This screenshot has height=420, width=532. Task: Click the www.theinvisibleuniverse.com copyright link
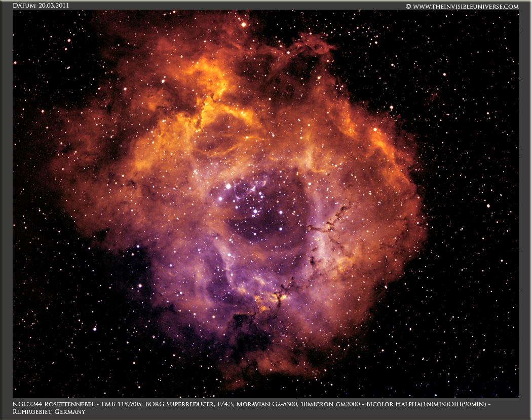462,6
